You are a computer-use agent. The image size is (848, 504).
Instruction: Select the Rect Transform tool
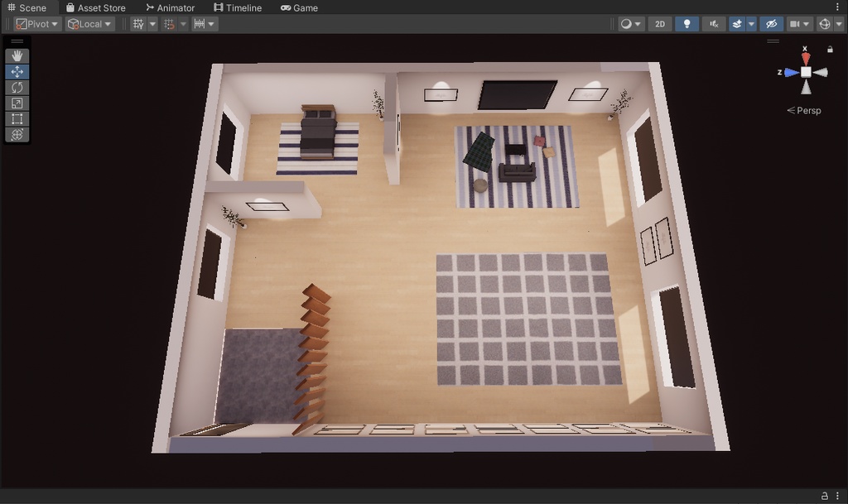(17, 118)
